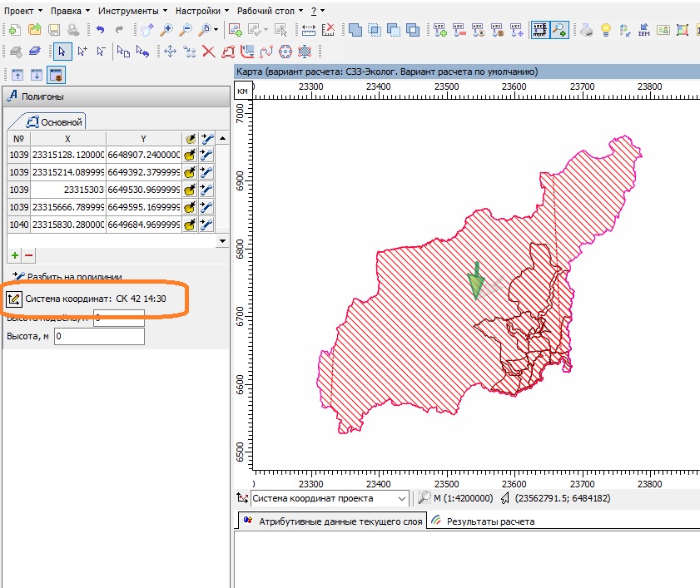This screenshot has height=588, width=700.
Task: Switch to Результаты расчета tab
Action: (490, 521)
